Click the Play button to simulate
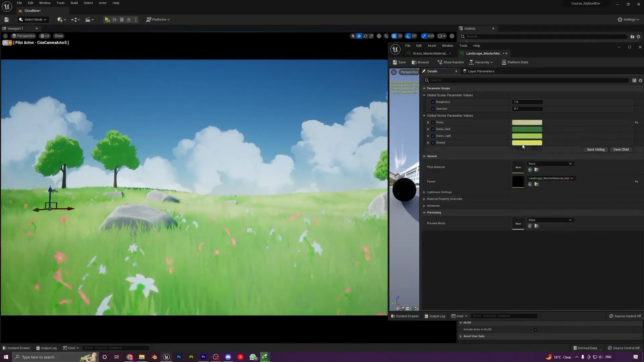This screenshot has width=644, height=362. [x=107, y=19]
